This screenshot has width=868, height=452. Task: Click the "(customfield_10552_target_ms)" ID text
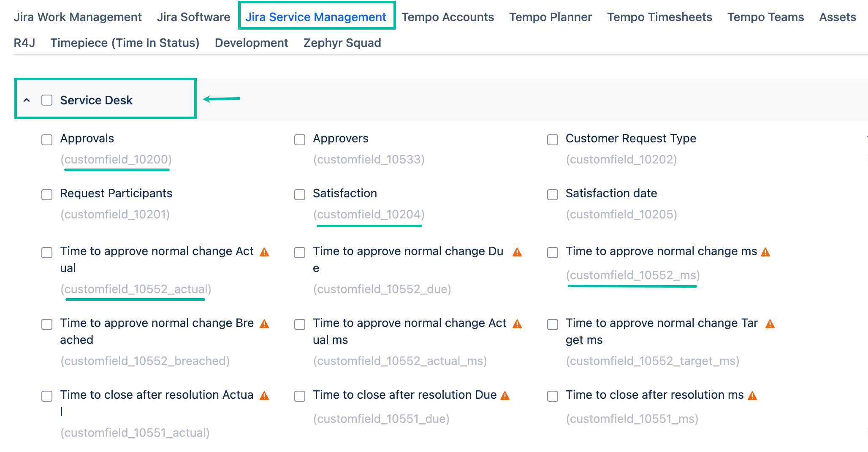click(653, 361)
